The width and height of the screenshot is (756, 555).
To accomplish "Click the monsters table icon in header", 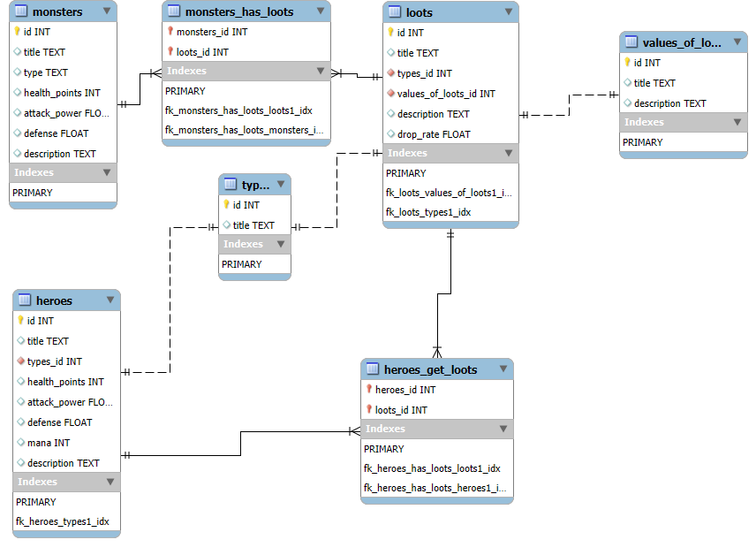I will coord(19,11).
